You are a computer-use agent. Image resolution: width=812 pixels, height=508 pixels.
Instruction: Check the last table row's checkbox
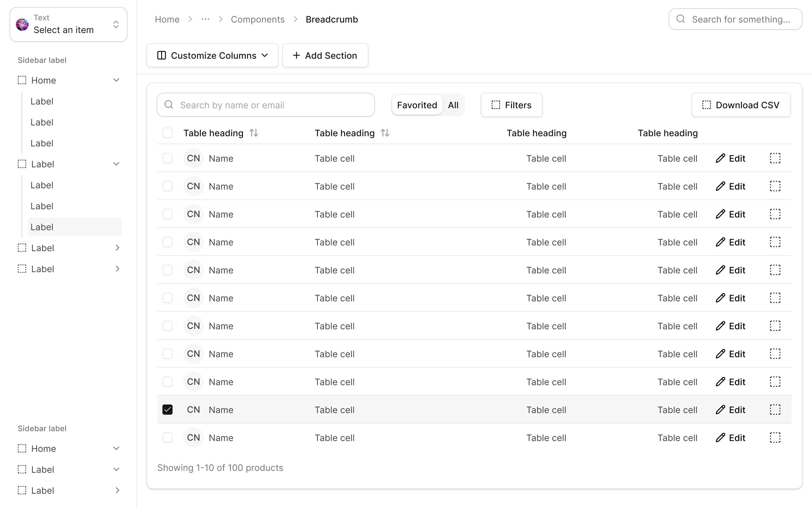167,438
